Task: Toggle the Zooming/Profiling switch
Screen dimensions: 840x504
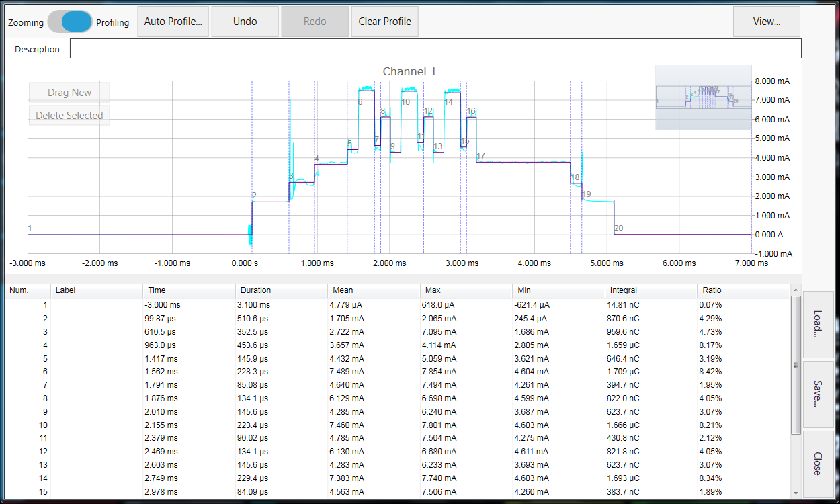Action: click(70, 22)
